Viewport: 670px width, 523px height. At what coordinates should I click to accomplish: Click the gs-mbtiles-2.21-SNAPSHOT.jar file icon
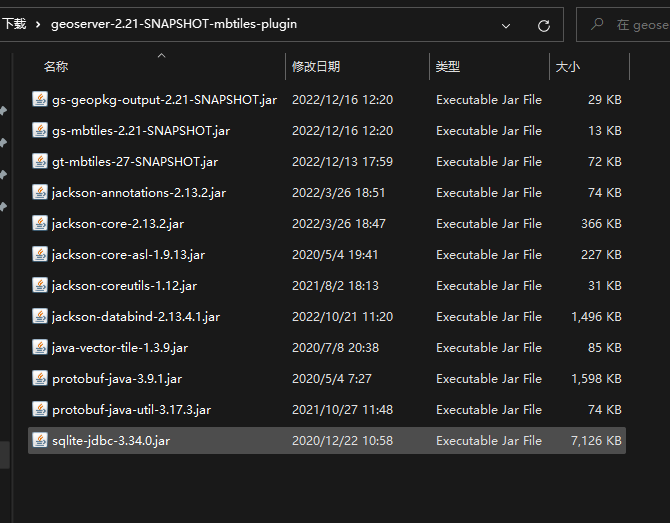click(40, 131)
